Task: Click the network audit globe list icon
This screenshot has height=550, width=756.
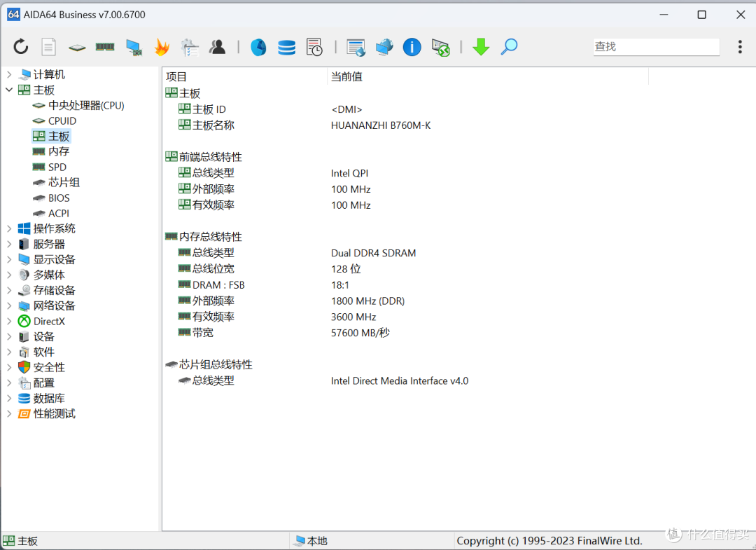Action: (356, 47)
